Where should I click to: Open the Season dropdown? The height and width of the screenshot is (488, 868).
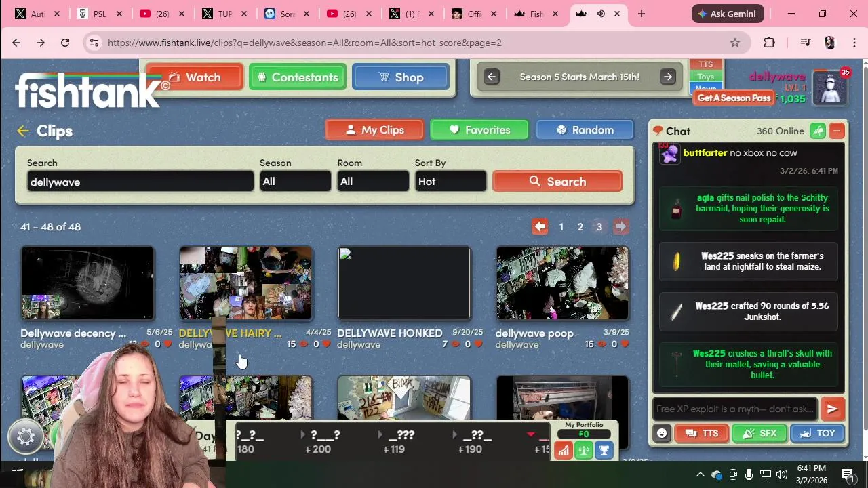[x=295, y=181]
